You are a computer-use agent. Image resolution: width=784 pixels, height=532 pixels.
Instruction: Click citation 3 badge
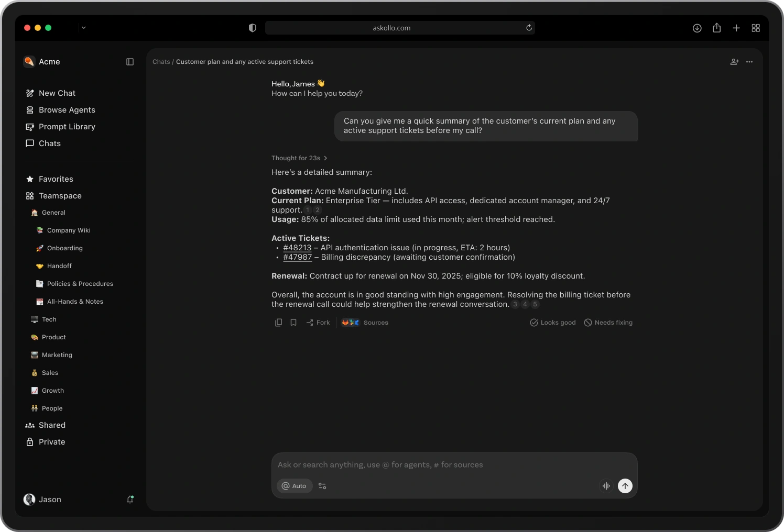(515, 304)
